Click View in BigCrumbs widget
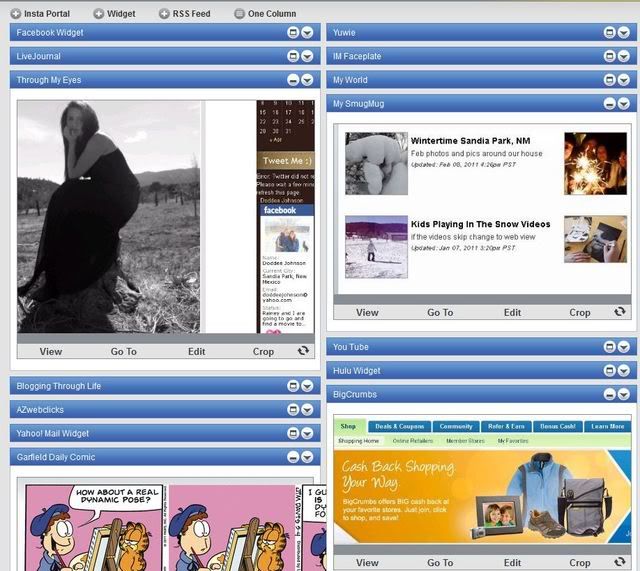Viewport: 640px width, 571px height. [x=367, y=563]
